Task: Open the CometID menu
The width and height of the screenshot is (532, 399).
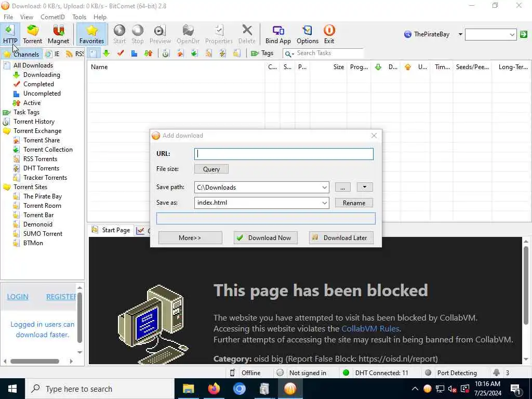Action: click(52, 17)
